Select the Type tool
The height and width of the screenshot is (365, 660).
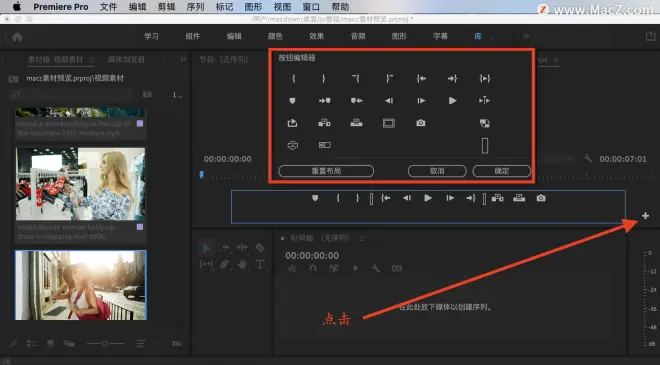pyautogui.click(x=260, y=264)
